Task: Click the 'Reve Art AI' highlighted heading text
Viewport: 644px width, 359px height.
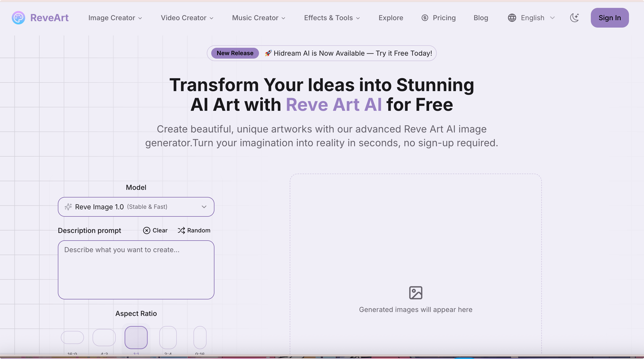Action: (x=334, y=104)
